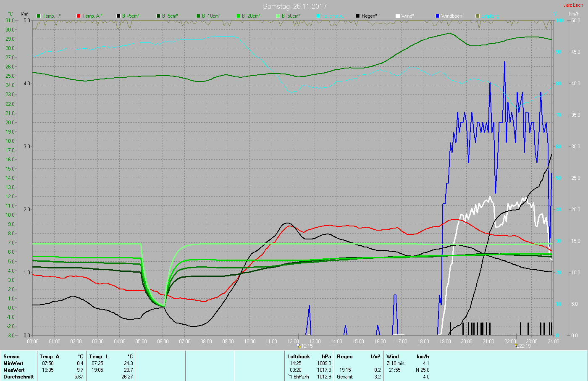Click the black Regen legend square
This screenshot has height=381, width=588.
pos(358,16)
